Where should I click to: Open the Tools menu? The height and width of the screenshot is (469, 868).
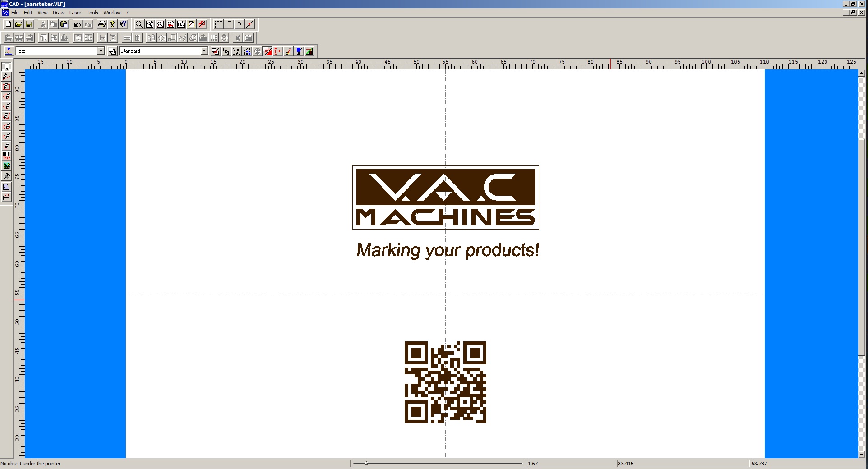pyautogui.click(x=92, y=13)
